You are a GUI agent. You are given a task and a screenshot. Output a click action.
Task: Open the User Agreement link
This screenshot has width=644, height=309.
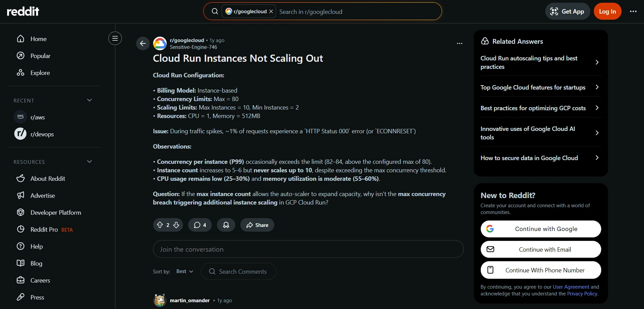[571, 287]
